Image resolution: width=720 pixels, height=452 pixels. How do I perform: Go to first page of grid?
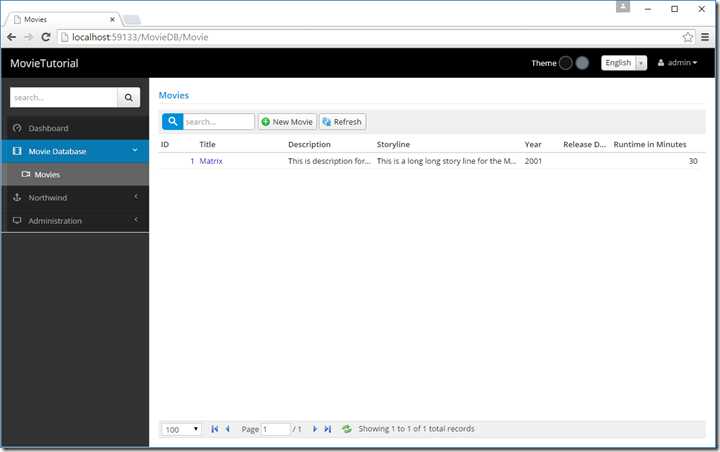[x=214, y=429]
